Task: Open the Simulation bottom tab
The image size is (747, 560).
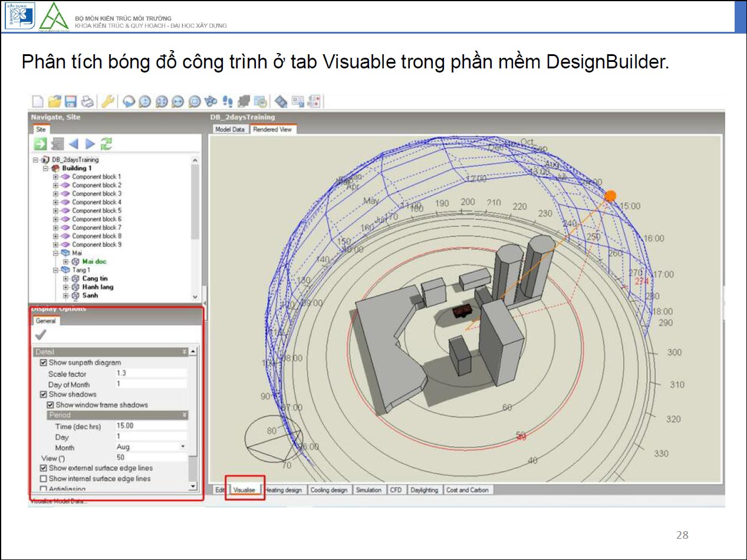Action: pos(368,490)
